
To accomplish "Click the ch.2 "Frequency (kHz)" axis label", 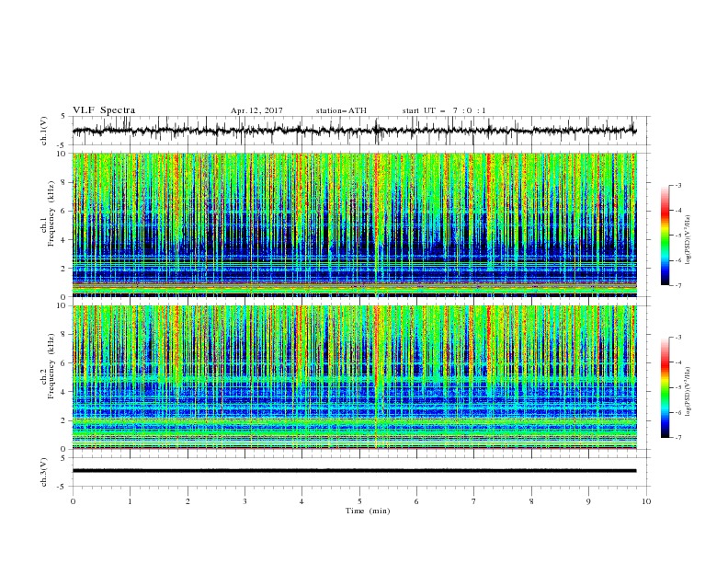I will click(51, 366).
